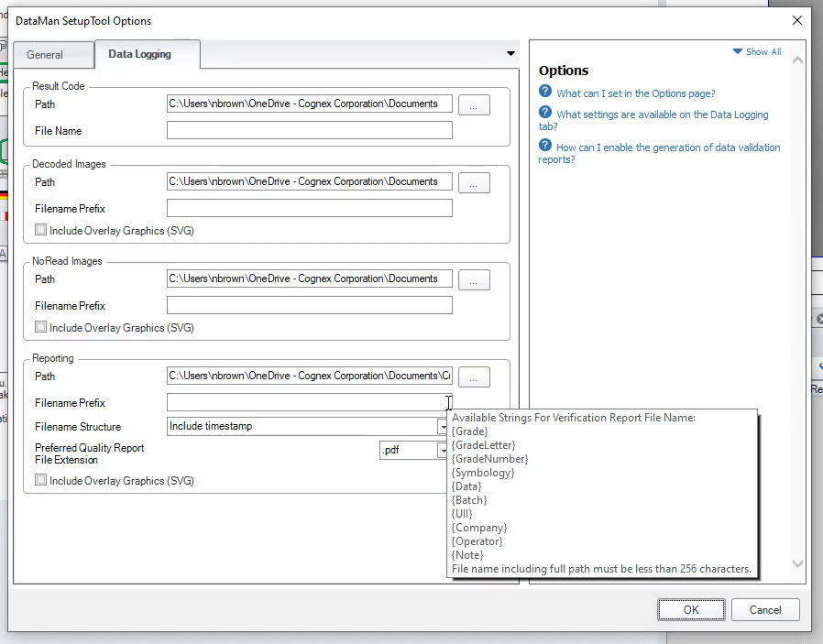Click the {Company} string in the tooltip
Viewport: 823px width, 644px height.
479,528
